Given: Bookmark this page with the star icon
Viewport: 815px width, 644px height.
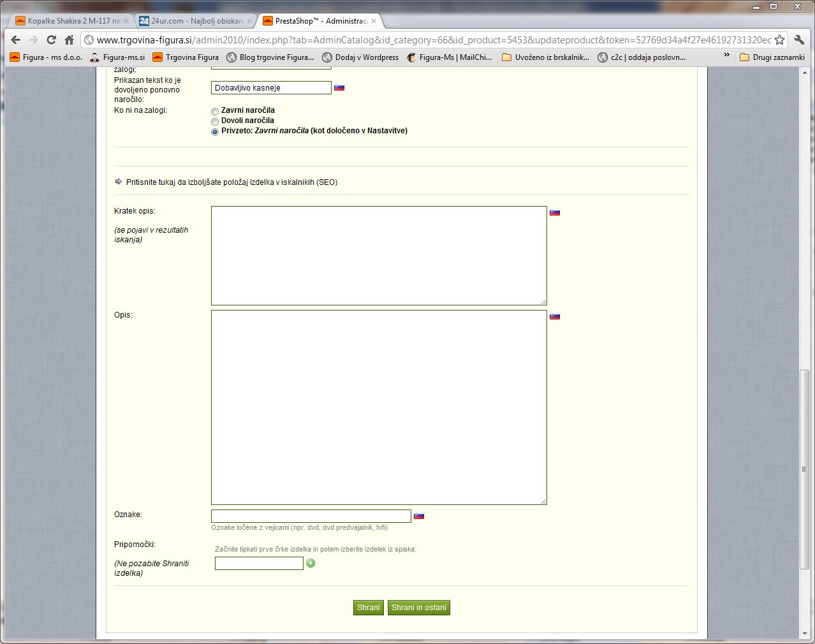Looking at the screenshot, I should tap(779, 40).
